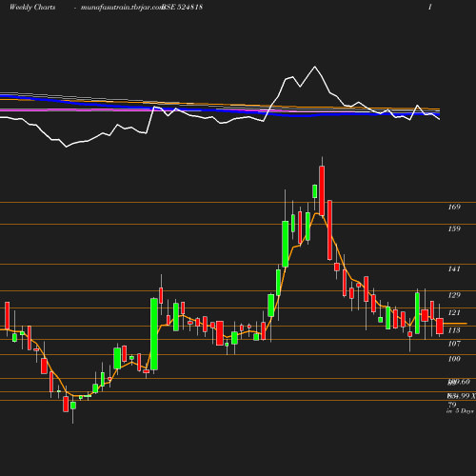Select the 113 price level label
This screenshot has width=476, height=476.
[454, 330]
